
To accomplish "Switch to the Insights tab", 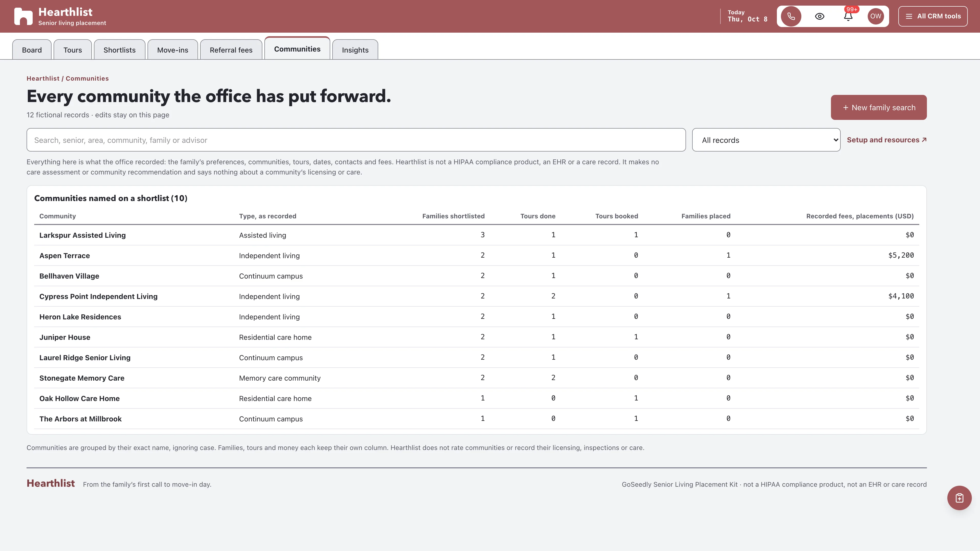I will pos(355,50).
